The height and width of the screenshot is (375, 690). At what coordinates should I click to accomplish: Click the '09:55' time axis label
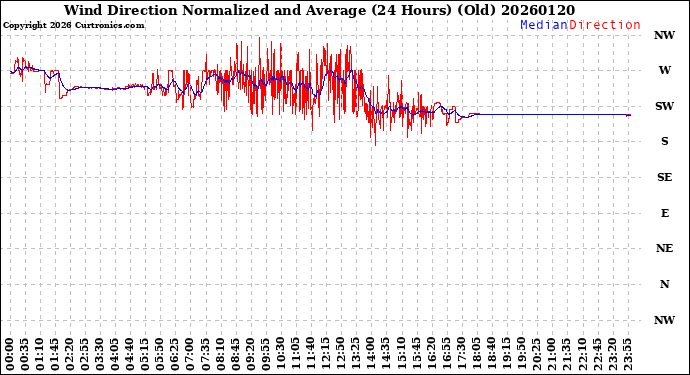[265, 354]
